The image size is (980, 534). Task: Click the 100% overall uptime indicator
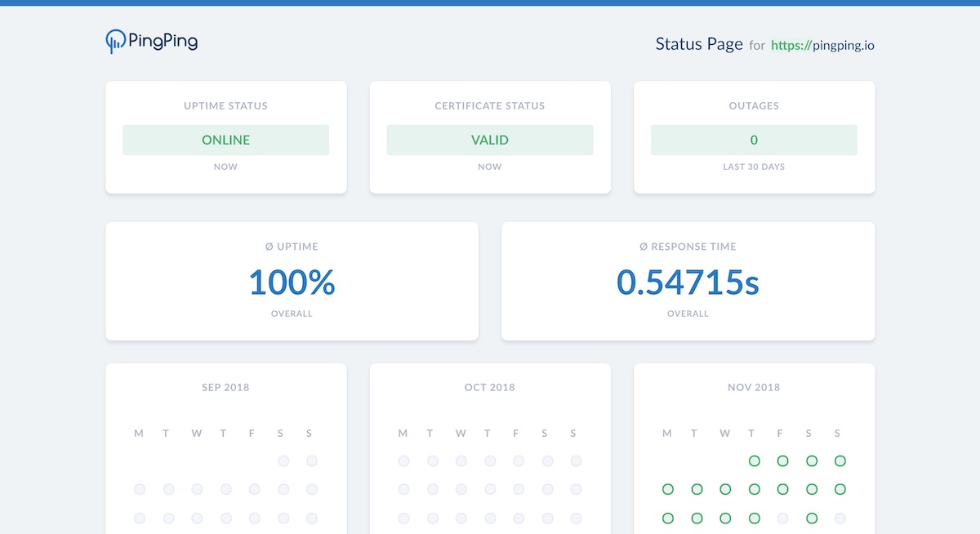pos(292,282)
